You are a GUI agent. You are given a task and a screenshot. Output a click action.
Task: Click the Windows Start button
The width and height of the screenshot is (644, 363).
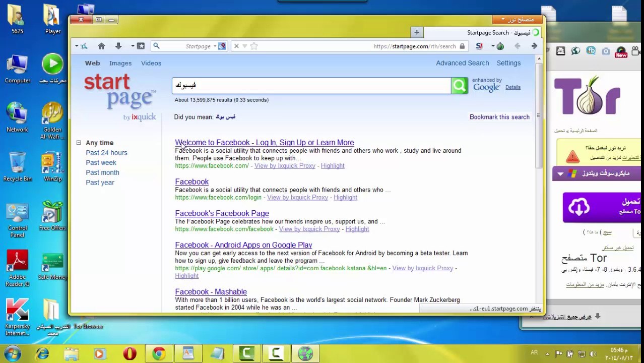point(12,353)
